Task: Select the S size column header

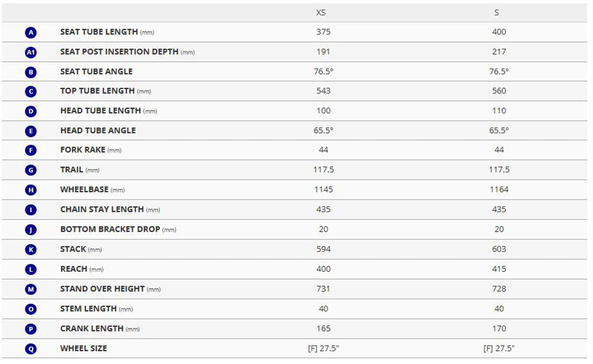Action: pos(496,13)
